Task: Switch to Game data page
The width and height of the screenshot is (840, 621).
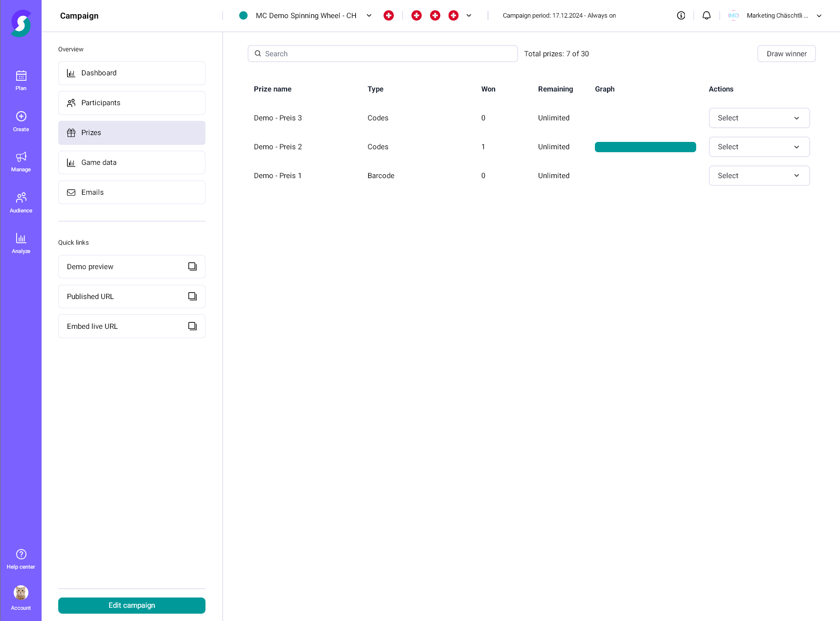Action: 132,162
